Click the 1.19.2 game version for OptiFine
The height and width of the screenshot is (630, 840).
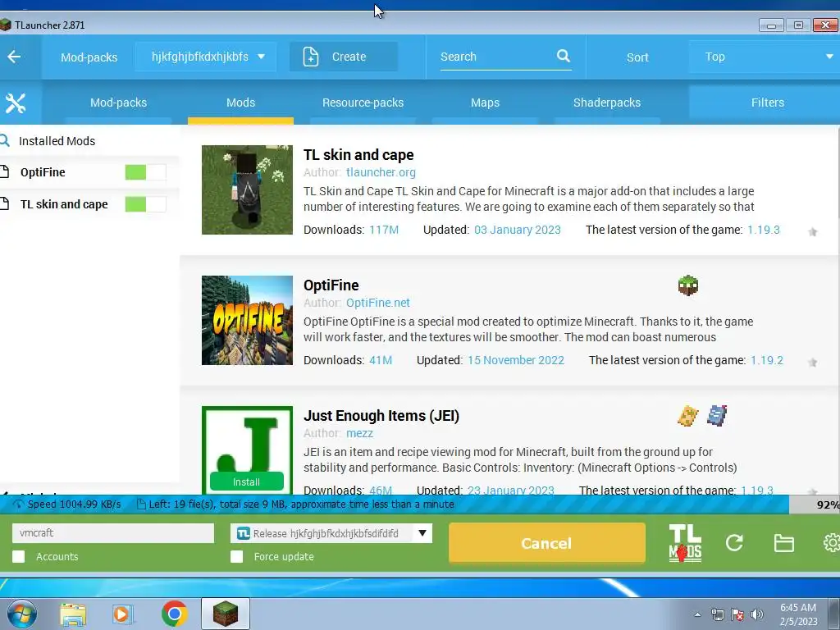(x=767, y=360)
